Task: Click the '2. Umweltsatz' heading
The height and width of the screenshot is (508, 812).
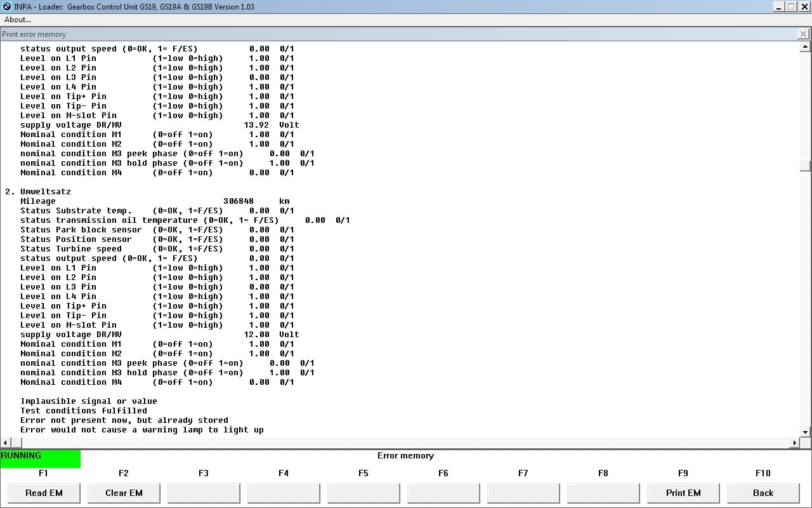Action: pyautogui.click(x=38, y=191)
